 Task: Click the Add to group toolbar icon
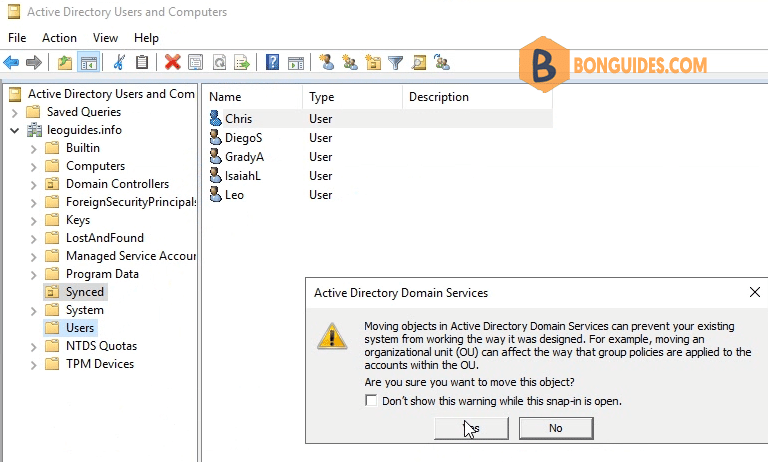(x=442, y=63)
